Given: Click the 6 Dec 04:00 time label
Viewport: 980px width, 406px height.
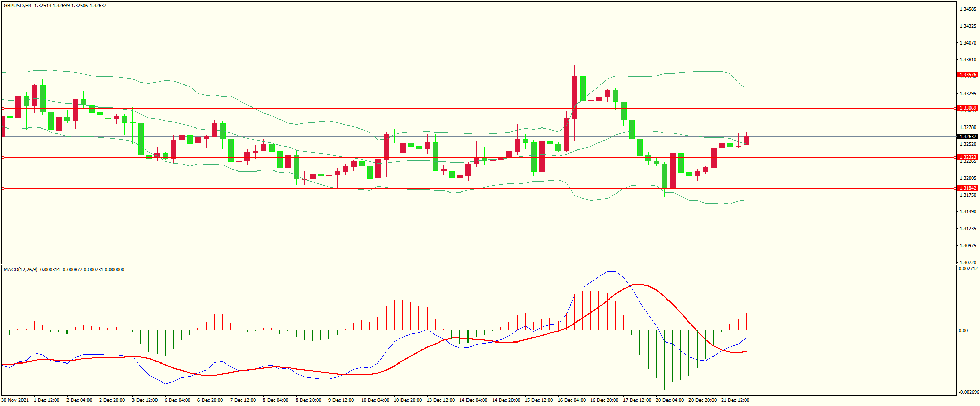Looking at the screenshot, I should point(177,400).
